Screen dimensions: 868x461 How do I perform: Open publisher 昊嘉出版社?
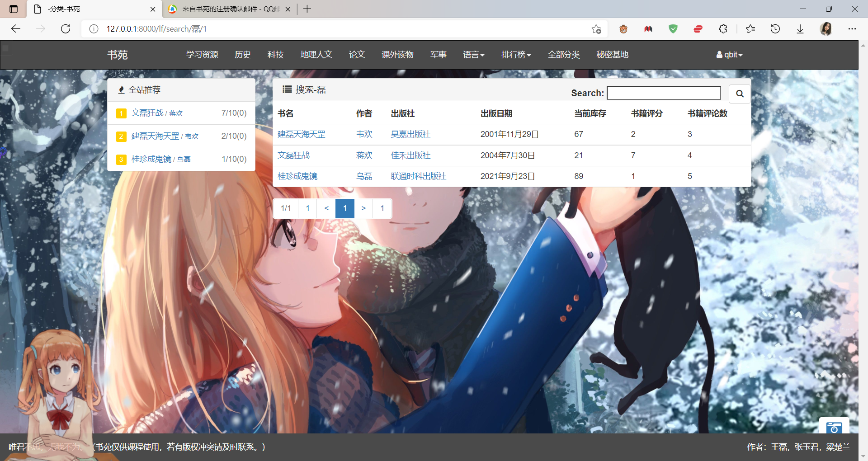point(410,134)
